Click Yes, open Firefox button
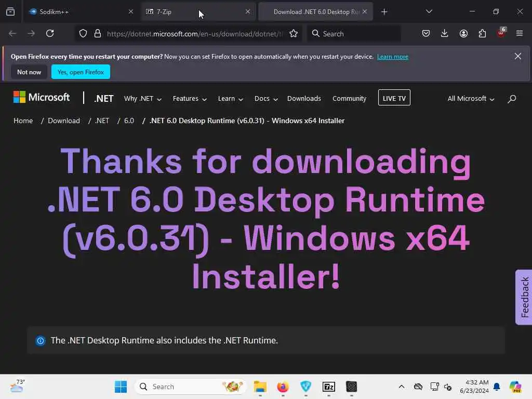 tap(81, 72)
